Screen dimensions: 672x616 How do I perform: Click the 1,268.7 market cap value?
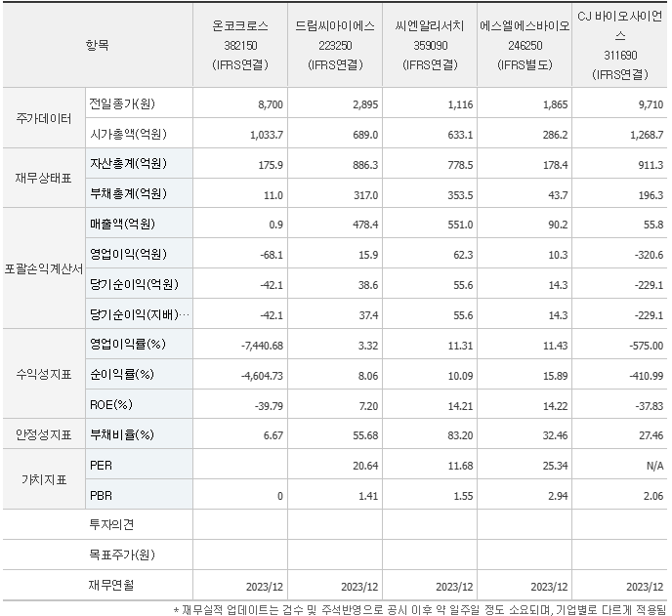tap(647, 135)
